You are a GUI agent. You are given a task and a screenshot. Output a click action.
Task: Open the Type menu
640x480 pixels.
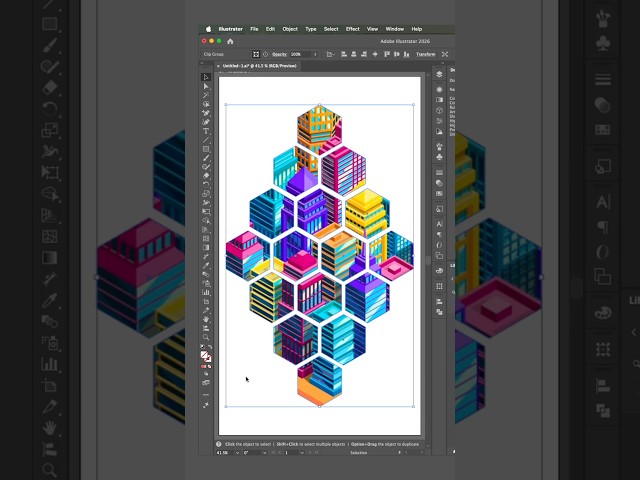tap(311, 29)
